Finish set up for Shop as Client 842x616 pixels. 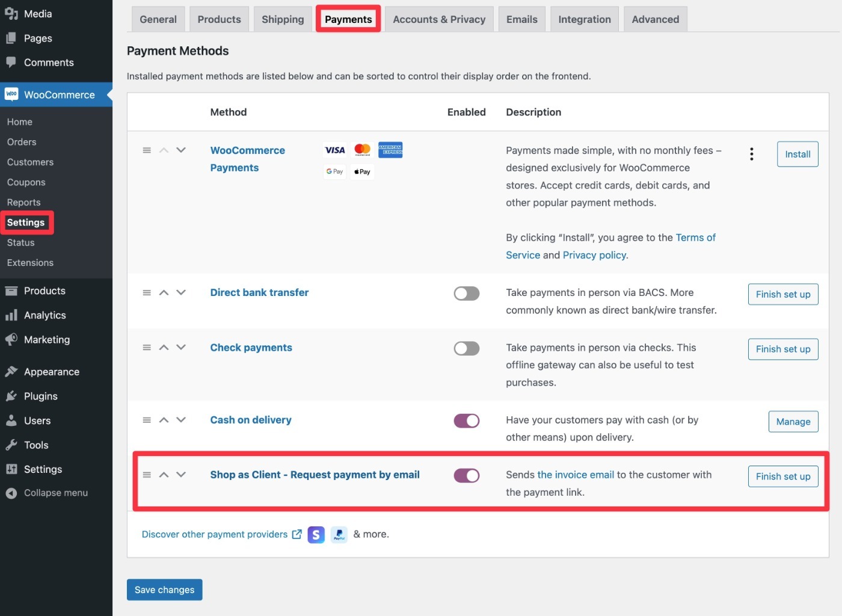783,476
